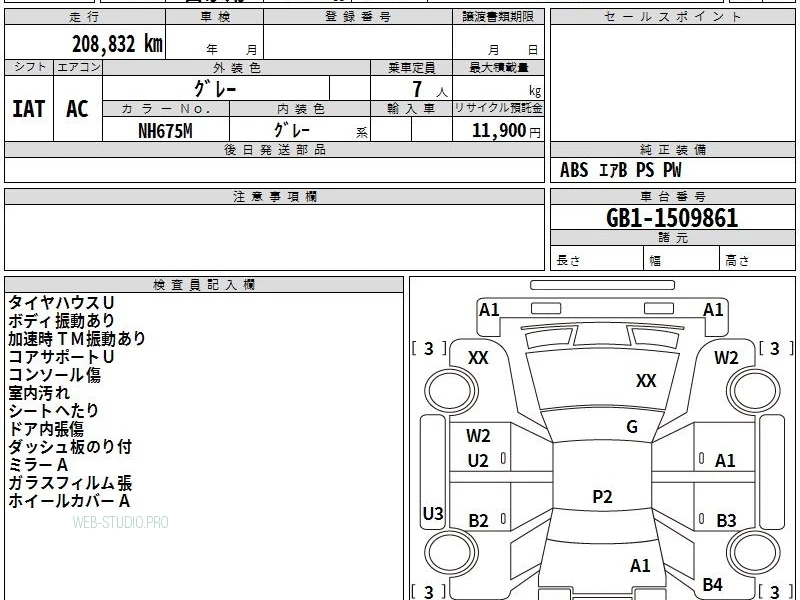The width and height of the screenshot is (800, 600).
Task: Click the AC air conditioner value
Action: (x=77, y=109)
